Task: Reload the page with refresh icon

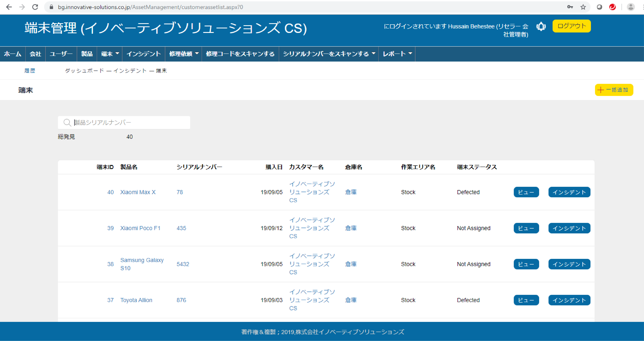Action: tap(35, 7)
